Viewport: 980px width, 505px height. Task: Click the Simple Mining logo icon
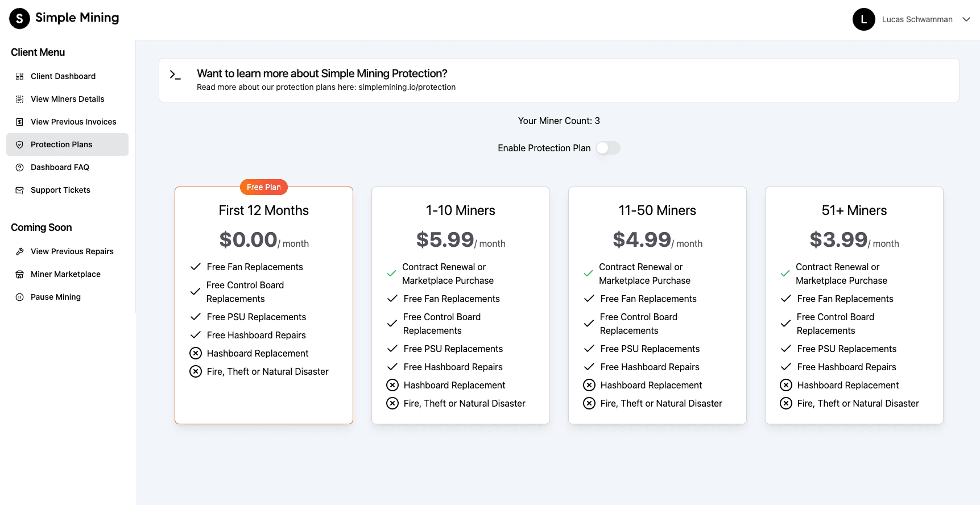pyautogui.click(x=19, y=18)
